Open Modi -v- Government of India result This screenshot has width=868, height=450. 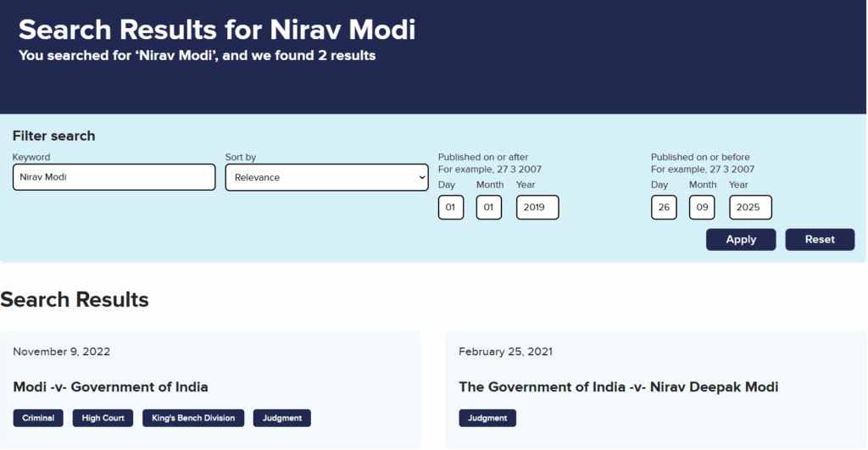point(110,387)
